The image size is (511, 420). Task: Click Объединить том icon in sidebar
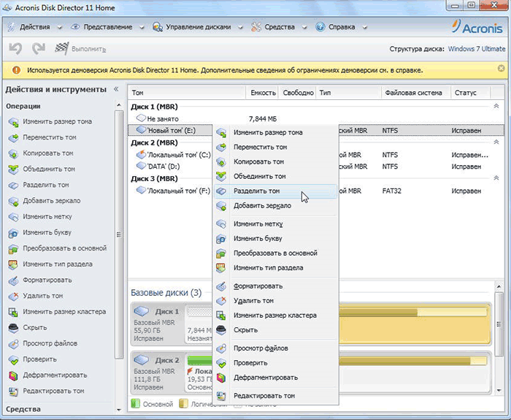click(13, 169)
